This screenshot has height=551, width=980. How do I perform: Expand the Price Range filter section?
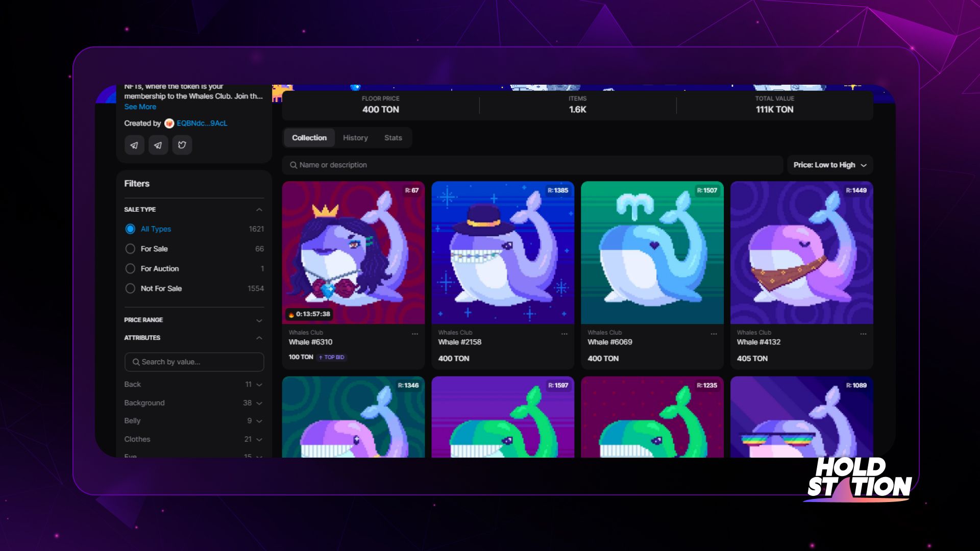(x=259, y=320)
